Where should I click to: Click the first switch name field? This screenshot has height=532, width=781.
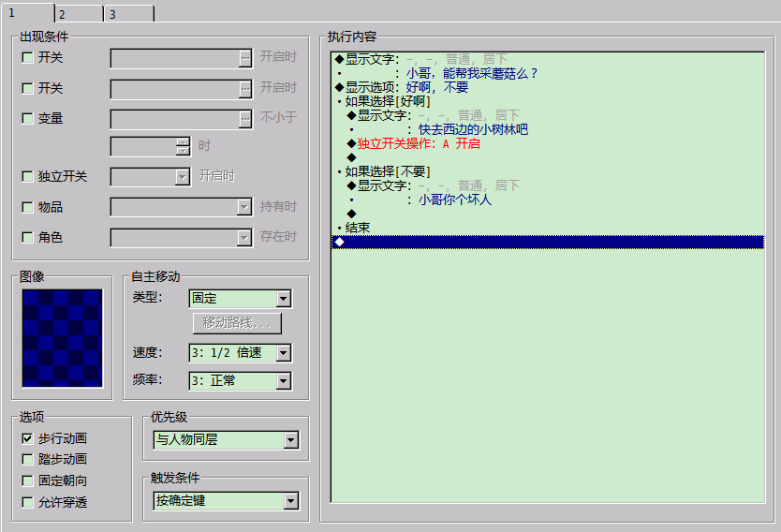click(174, 58)
